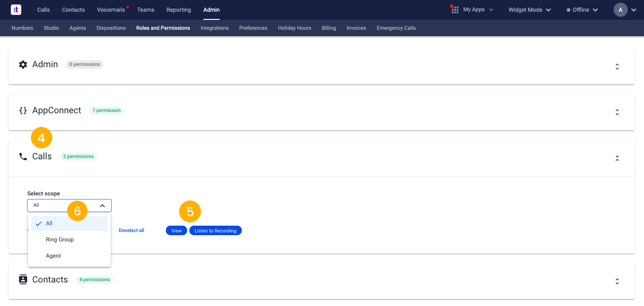644x306 pixels.
Task: Click the Calls phone handset icon
Action: [x=23, y=157]
